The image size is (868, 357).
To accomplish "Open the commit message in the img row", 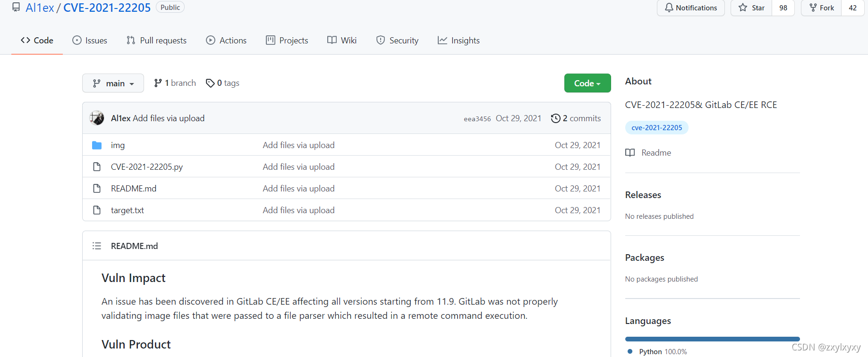I will (x=298, y=145).
